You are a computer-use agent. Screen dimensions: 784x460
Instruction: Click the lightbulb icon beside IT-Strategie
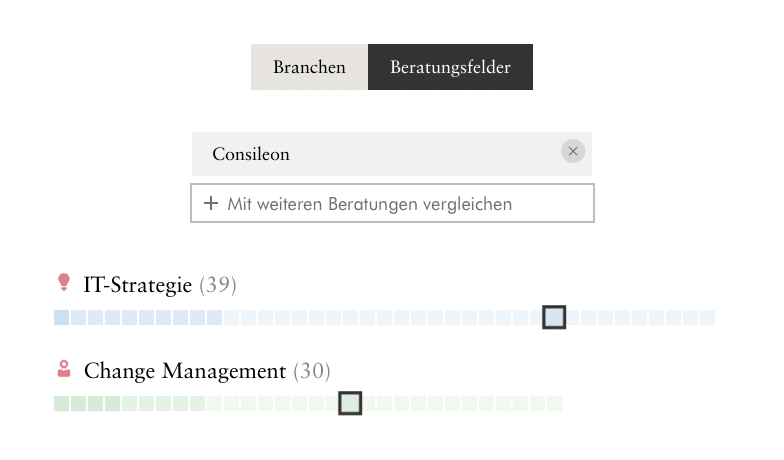click(x=64, y=282)
